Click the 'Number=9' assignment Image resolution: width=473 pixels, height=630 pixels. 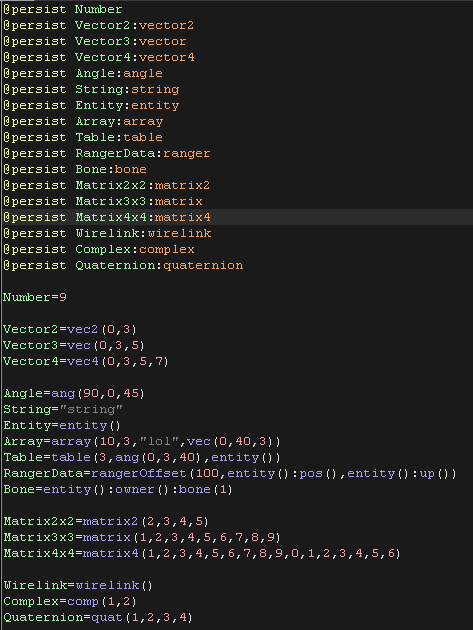[35, 297]
